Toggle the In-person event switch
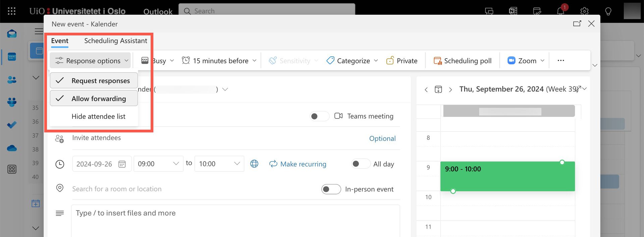This screenshot has height=237, width=644. pos(331,189)
